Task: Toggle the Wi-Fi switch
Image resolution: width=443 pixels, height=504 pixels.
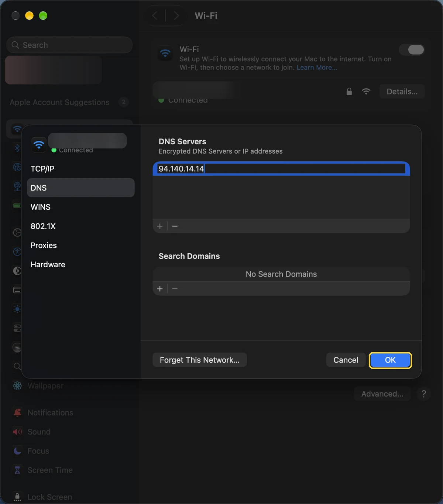Action: (411, 50)
